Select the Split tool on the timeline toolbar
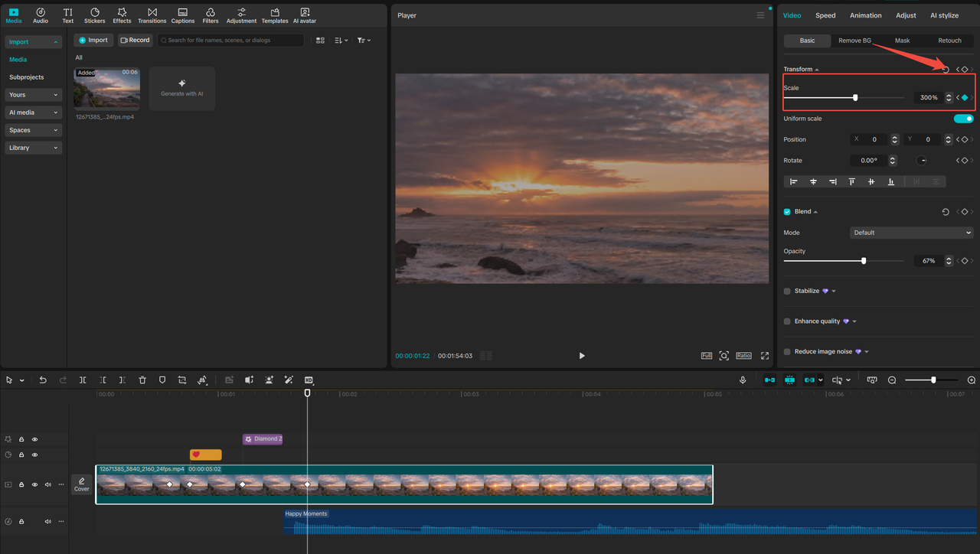Image resolution: width=980 pixels, height=554 pixels. click(x=83, y=380)
